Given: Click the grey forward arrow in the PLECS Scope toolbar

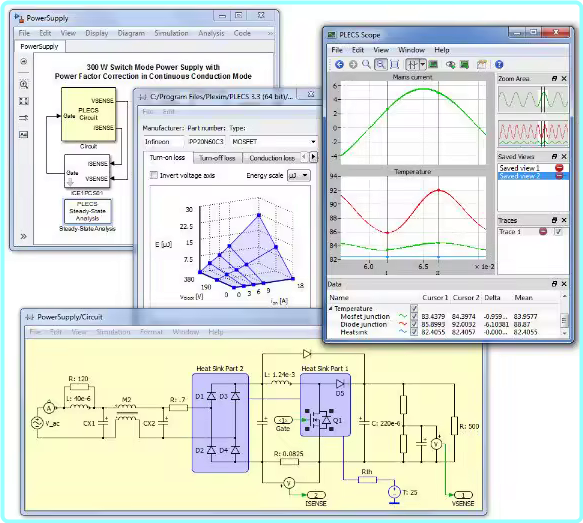Looking at the screenshot, I should click(x=353, y=65).
